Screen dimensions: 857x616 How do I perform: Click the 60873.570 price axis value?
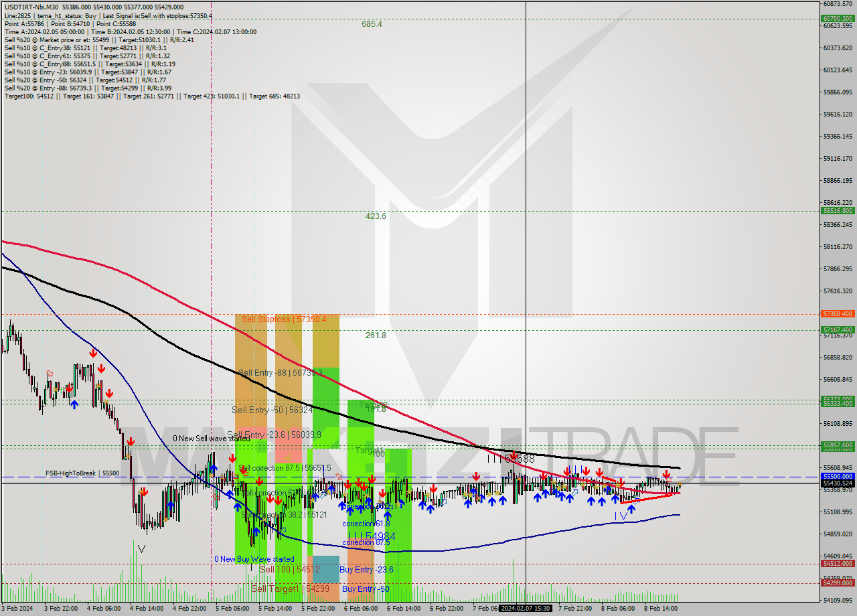coord(838,4)
